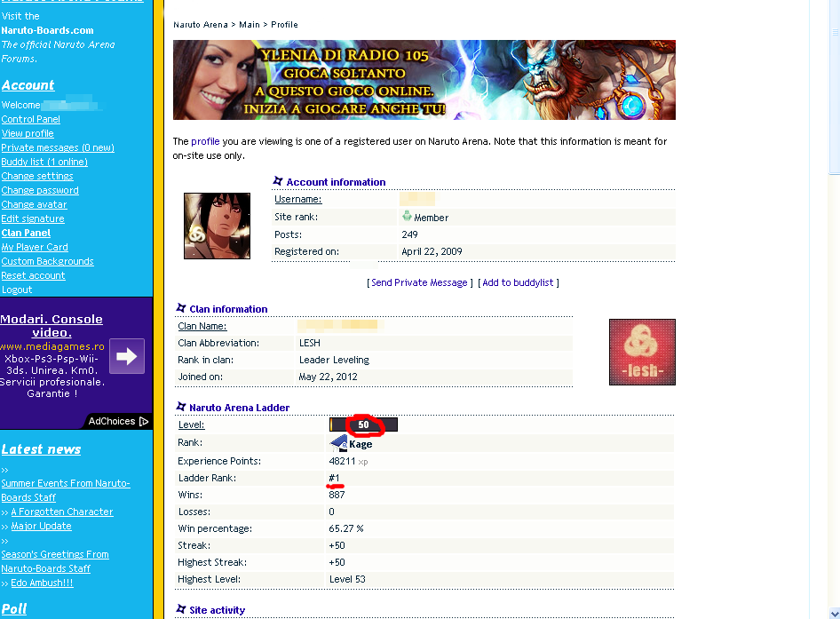Go to Change password
840x619 pixels.
tap(40, 190)
